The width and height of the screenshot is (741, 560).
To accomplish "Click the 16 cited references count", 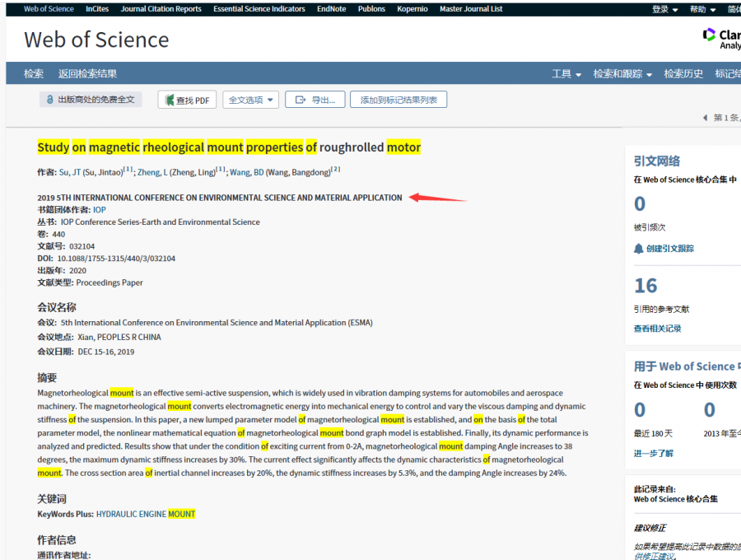I will coord(645,286).
